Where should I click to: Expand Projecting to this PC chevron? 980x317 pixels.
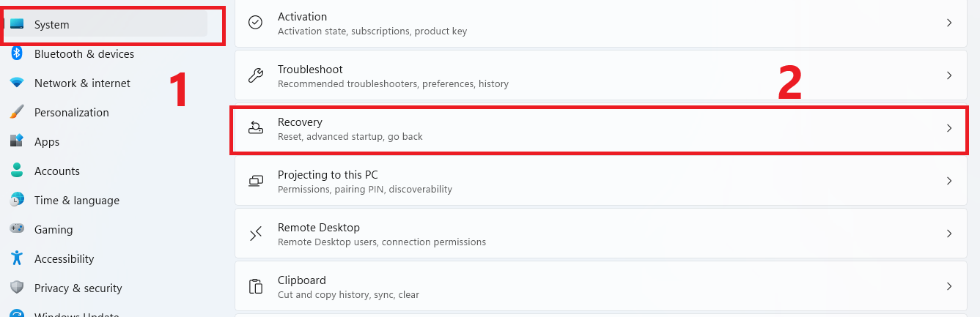tap(949, 181)
